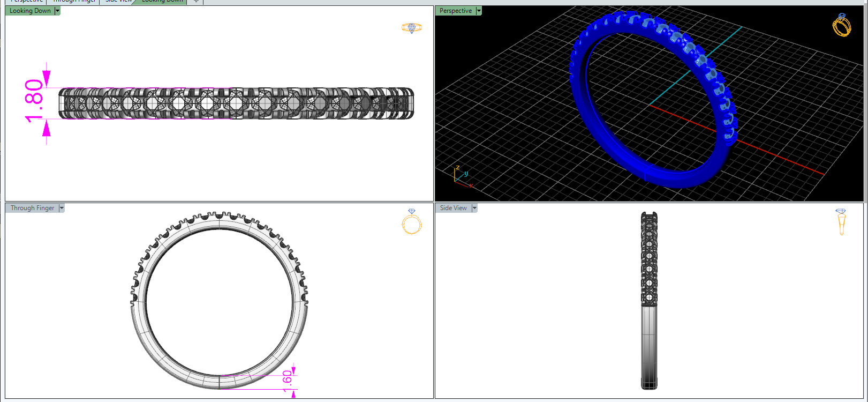This screenshot has height=402, width=868.
Task: Activate the Side View viewport title
Action: 454,208
